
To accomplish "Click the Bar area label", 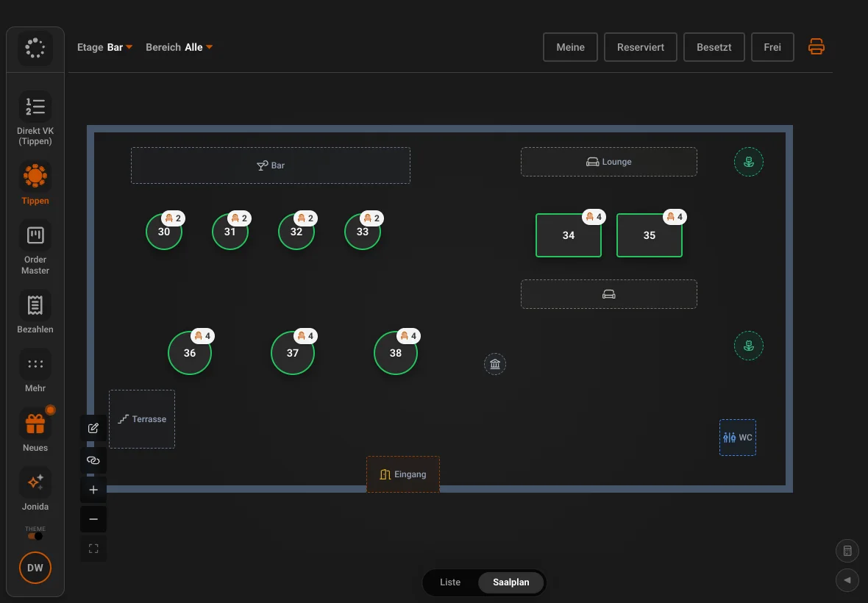I will pos(270,165).
